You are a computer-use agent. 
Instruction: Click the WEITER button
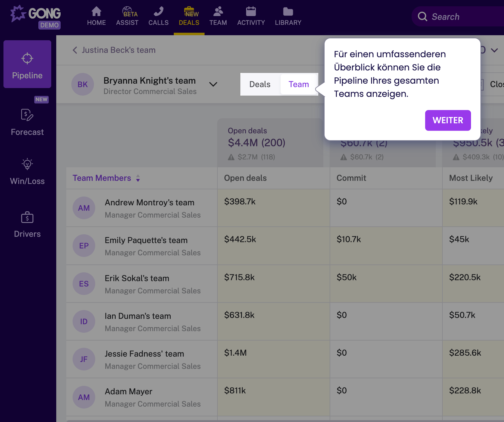pos(448,120)
